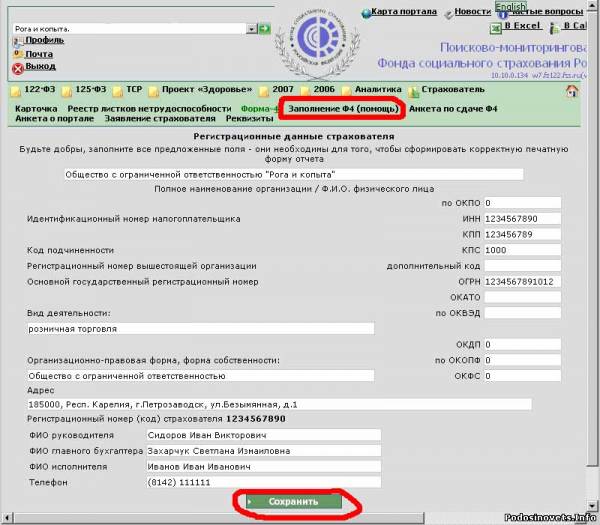Screen dimensions: 600x525
Task: Open Проект «Здоровье» menu
Action: [x=207, y=90]
